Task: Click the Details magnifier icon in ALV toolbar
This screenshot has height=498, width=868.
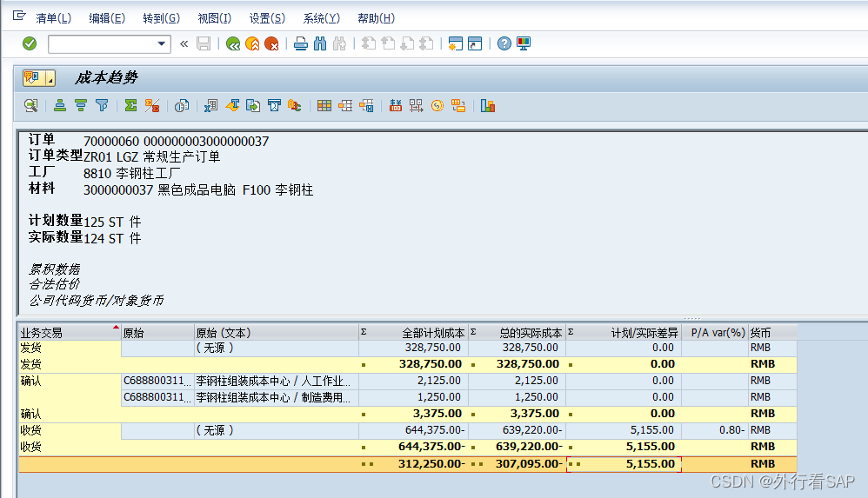Action: click(x=31, y=106)
